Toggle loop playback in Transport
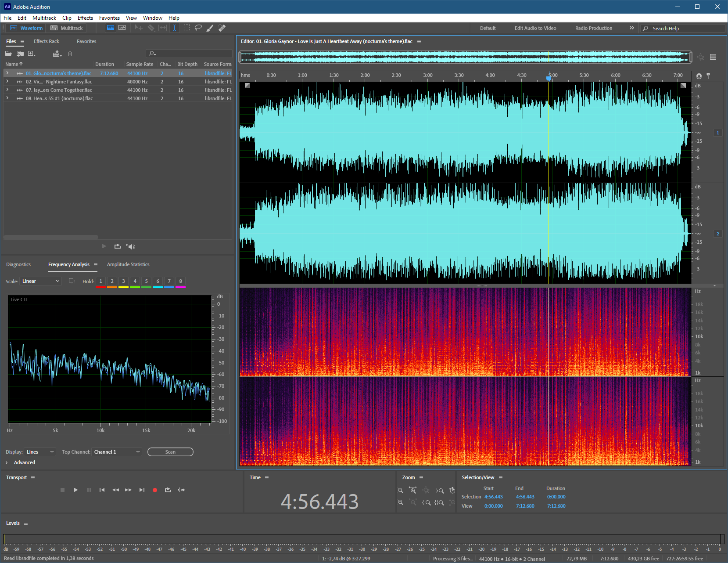The width and height of the screenshot is (728, 563). click(x=168, y=490)
